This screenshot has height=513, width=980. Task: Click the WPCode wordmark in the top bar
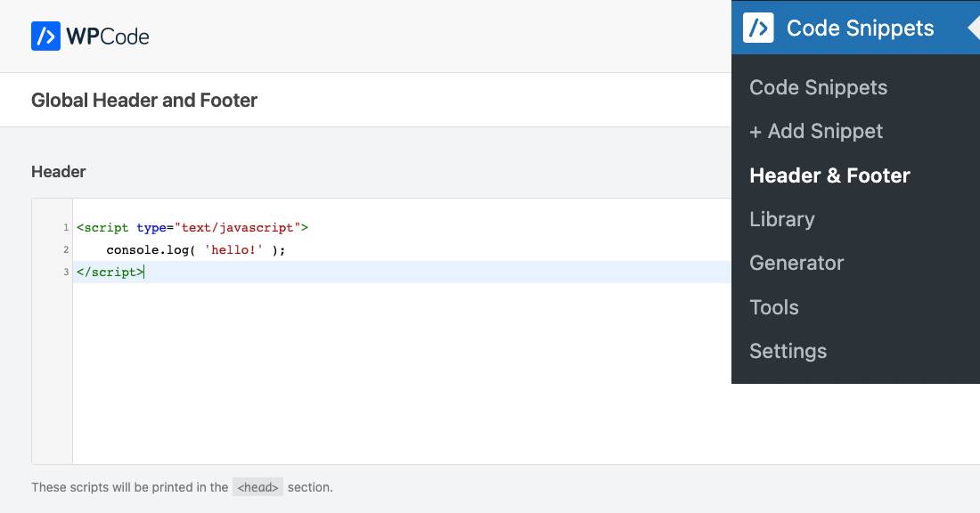coord(107,36)
